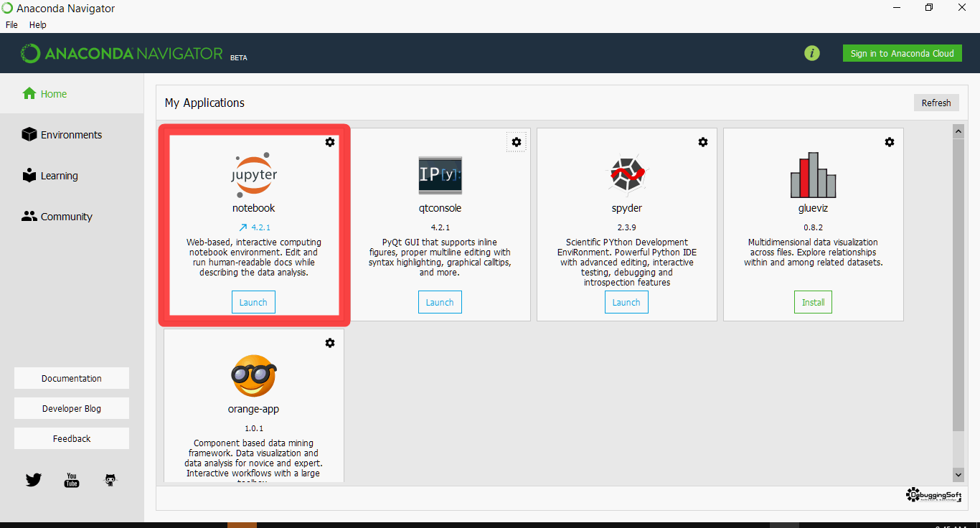
Task: Click the Jupyter logo
Action: pos(254,174)
